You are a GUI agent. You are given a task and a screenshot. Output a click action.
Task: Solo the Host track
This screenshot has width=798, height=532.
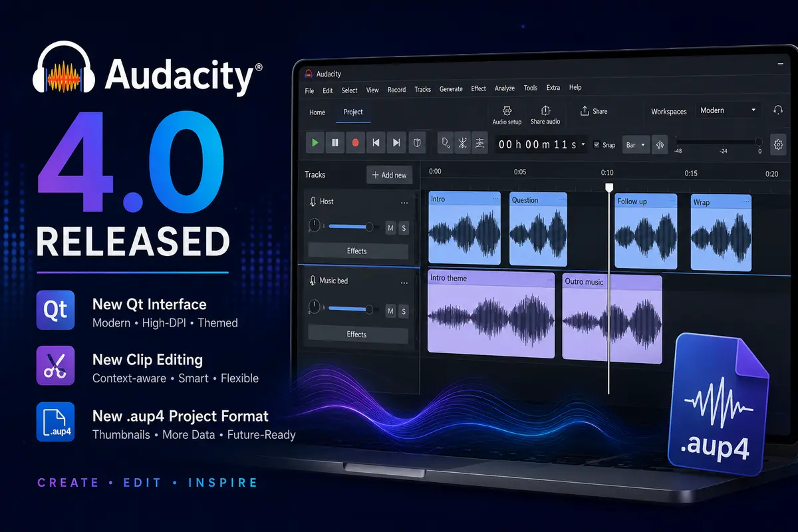(x=404, y=228)
